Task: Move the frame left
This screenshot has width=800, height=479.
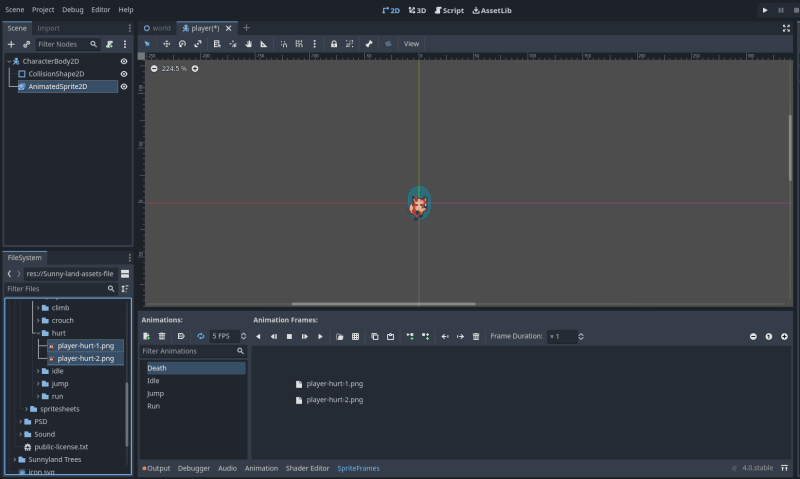Action: pyautogui.click(x=445, y=337)
